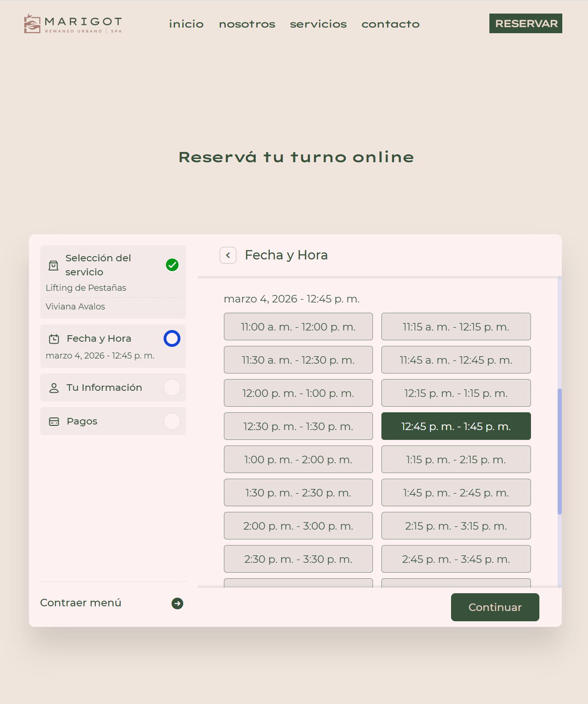Click the green checkmark on Selección del servicio
This screenshot has width=588, height=704.
tap(172, 265)
